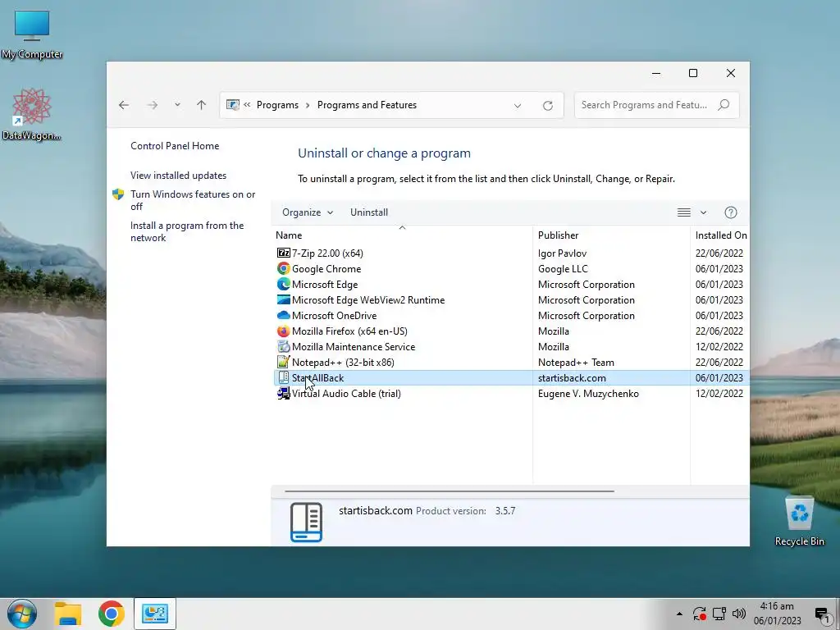The image size is (840, 630).
Task: Click the sync status tray icon
Action: click(699, 614)
